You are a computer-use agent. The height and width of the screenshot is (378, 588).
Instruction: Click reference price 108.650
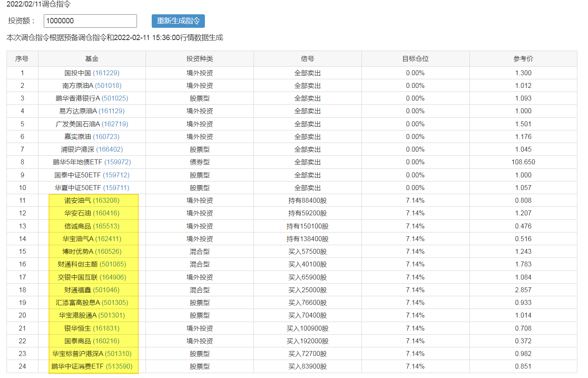click(523, 162)
